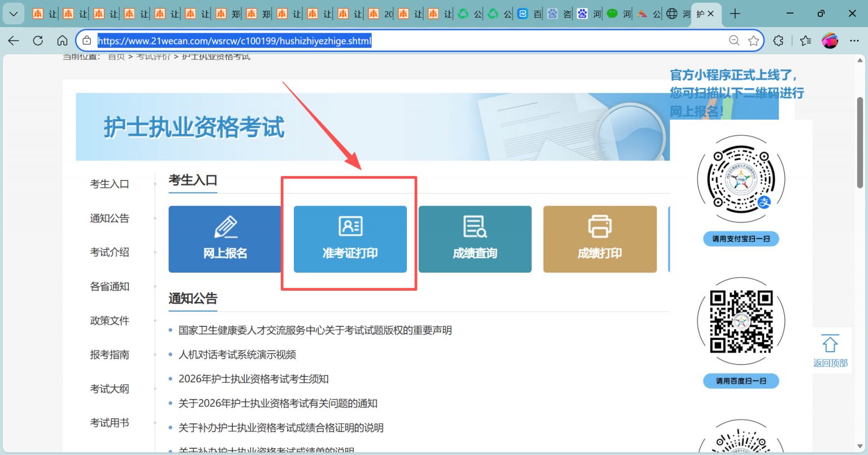Screen dimensions: 868x455
Task: Open the 人机对话考试系统演示视频 link
Action: [237, 355]
